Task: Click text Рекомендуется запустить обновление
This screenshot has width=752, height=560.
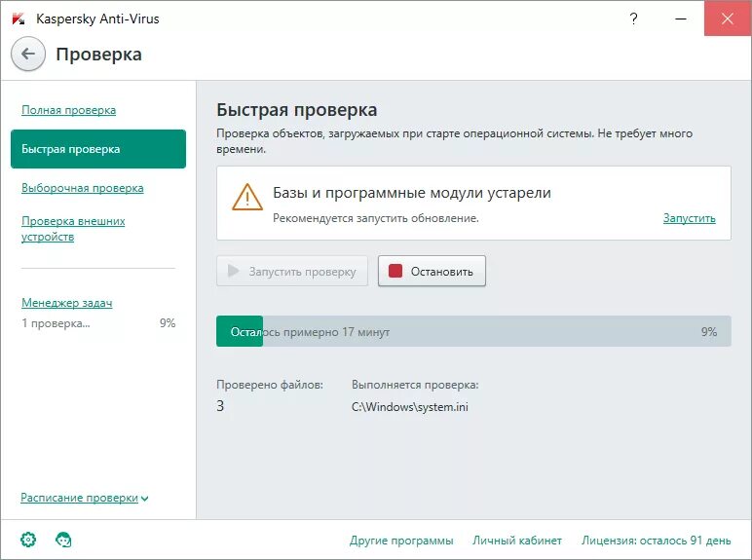Action: point(376,218)
